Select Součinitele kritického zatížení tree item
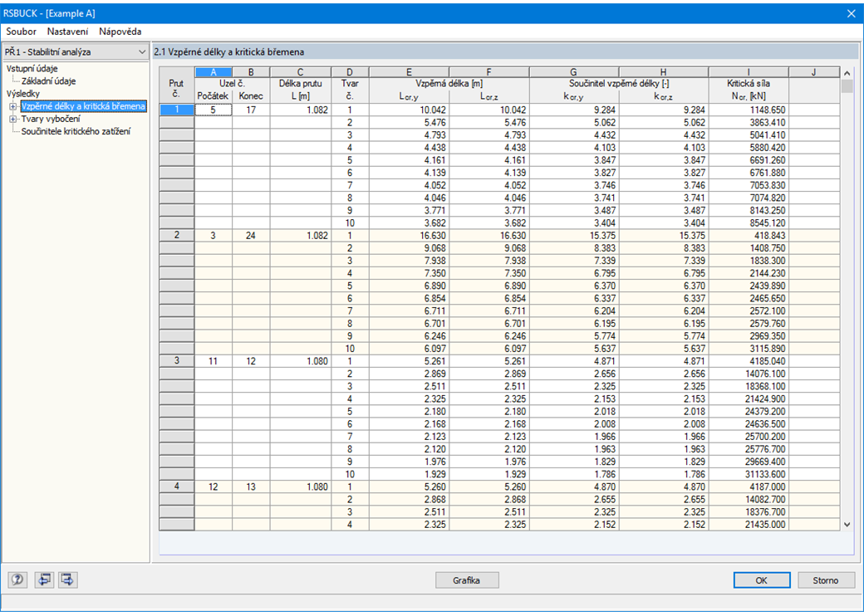Viewport: 864px width, 616px height. [76, 131]
